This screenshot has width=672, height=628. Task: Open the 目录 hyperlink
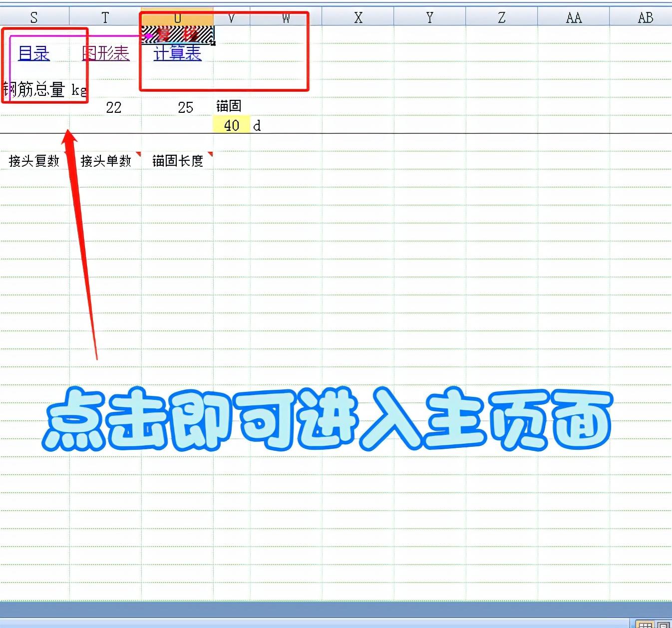click(34, 53)
